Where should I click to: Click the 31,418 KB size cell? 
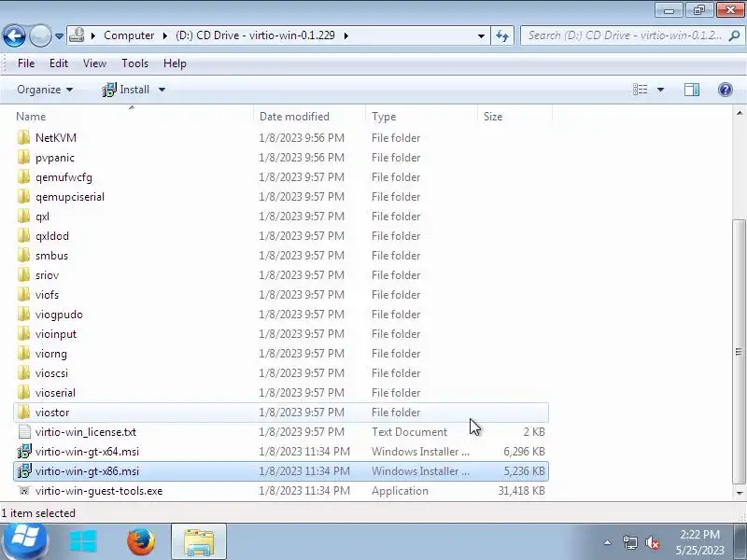point(521,491)
